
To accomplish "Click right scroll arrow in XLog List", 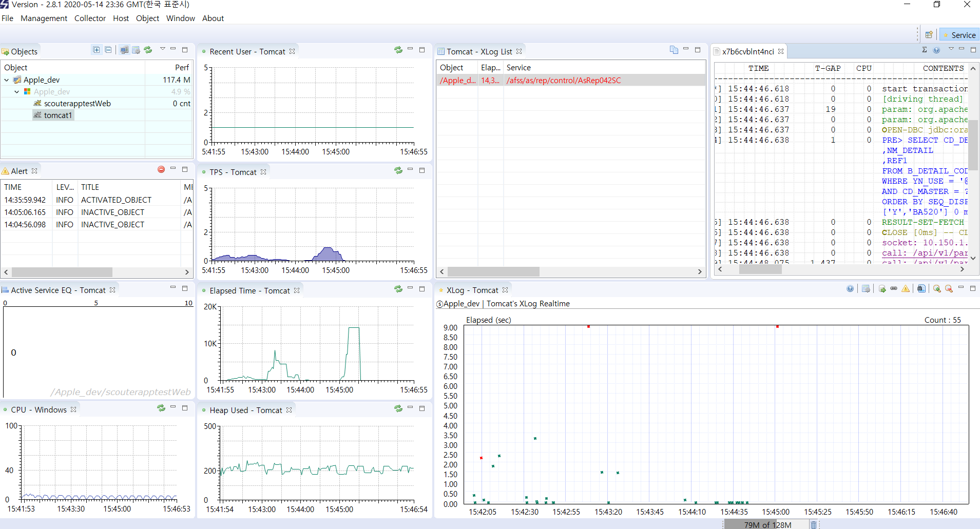I will [700, 272].
